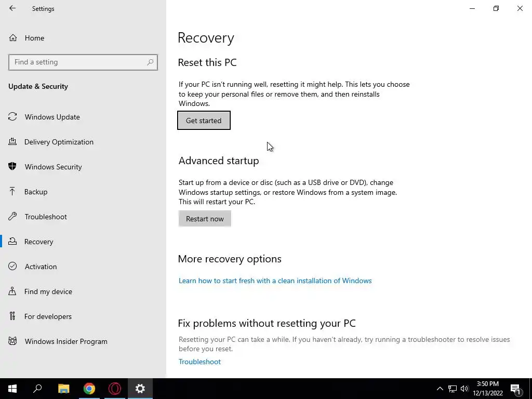
Task: Restore down the Settings window
Action: (x=496, y=8)
